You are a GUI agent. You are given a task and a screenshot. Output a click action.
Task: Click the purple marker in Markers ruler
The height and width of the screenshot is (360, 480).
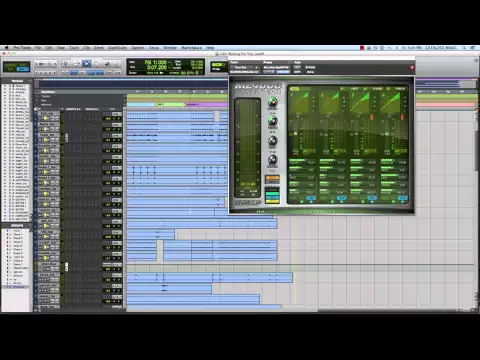click(207, 105)
